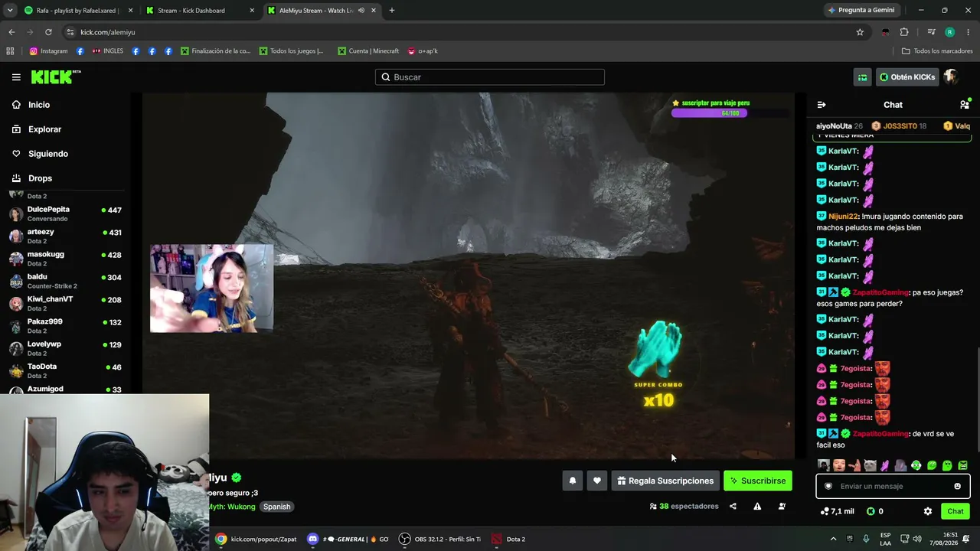Open Lovelywp channel in sidebar
Viewport: 980px width, 551px height.
pyautogui.click(x=65, y=348)
